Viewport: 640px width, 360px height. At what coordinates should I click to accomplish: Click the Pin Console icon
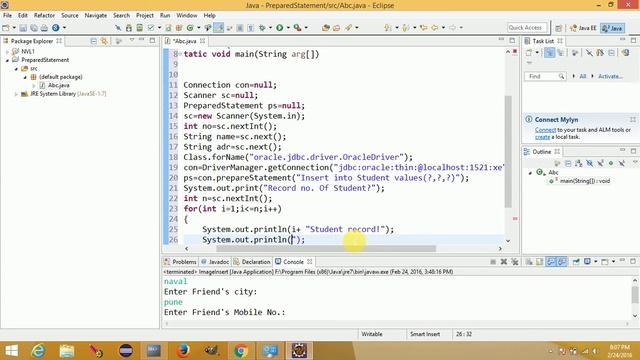[576, 262]
